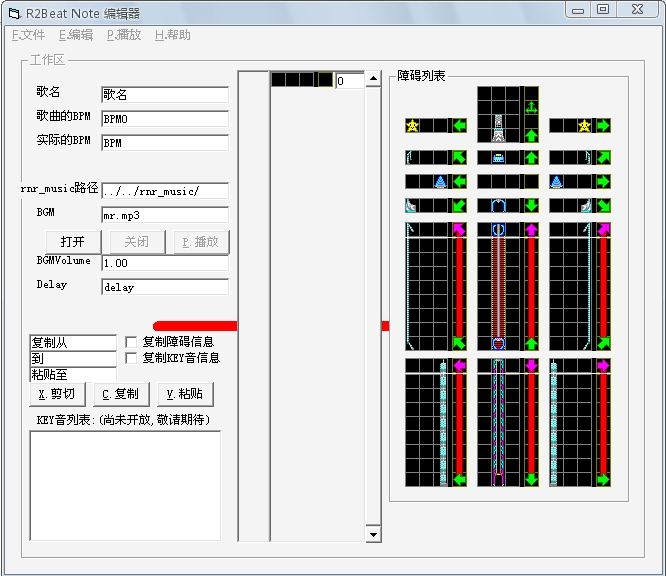Select the empty black obstacle in center column
Image resolution: width=666 pixels, height=576 pixels.
tap(508, 182)
